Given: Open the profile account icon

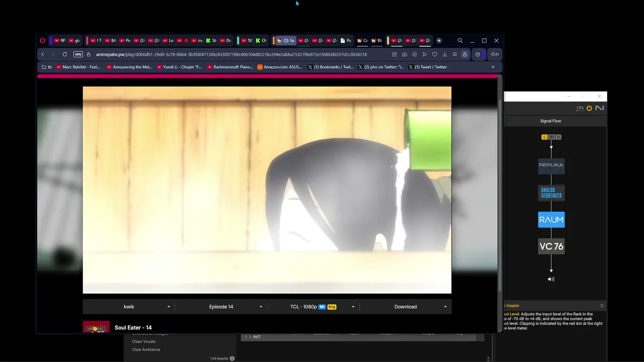Looking at the screenshot, I should point(465,54).
